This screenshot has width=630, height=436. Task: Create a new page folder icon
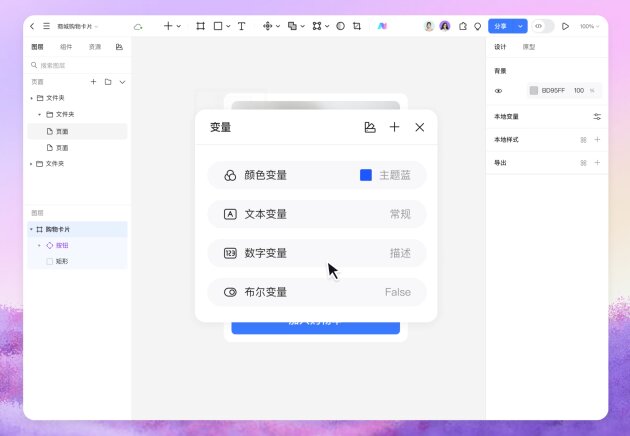pyautogui.click(x=108, y=82)
